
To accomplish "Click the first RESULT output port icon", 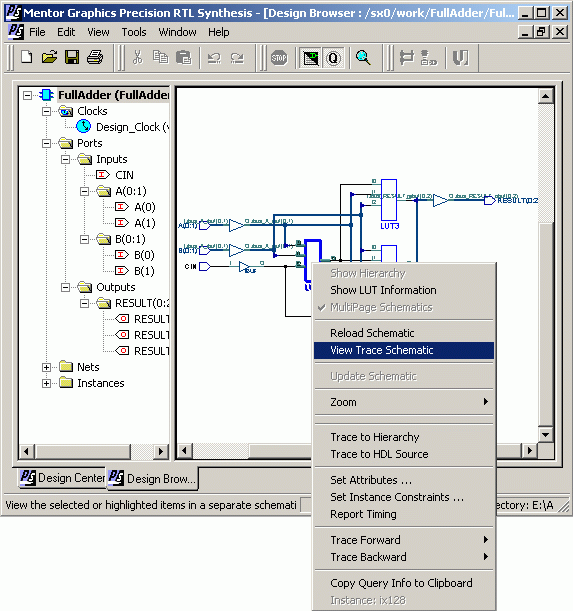I will click(122, 318).
